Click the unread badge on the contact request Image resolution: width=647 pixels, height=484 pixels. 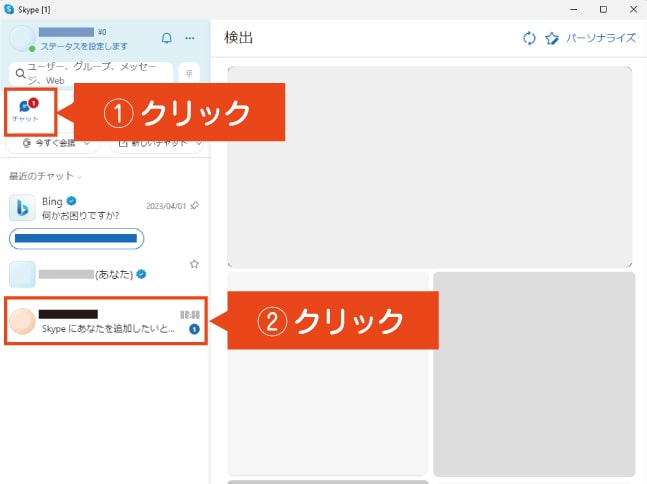[x=194, y=329]
